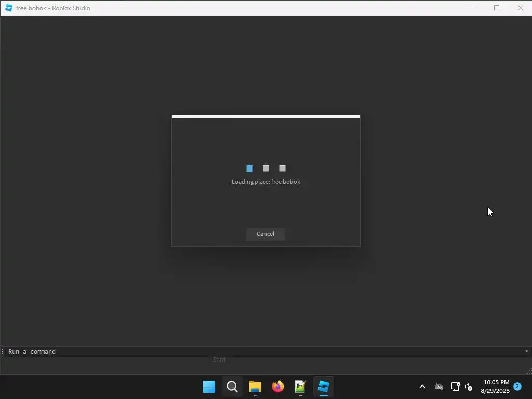Screen dimensions: 532x399
Task: Click the 'free bobok - Roblox Studio' title
Action: point(54,8)
